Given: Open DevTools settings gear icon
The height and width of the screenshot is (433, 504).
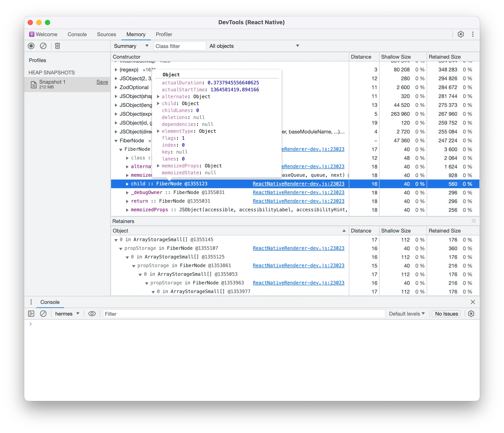Looking at the screenshot, I should pos(461,34).
